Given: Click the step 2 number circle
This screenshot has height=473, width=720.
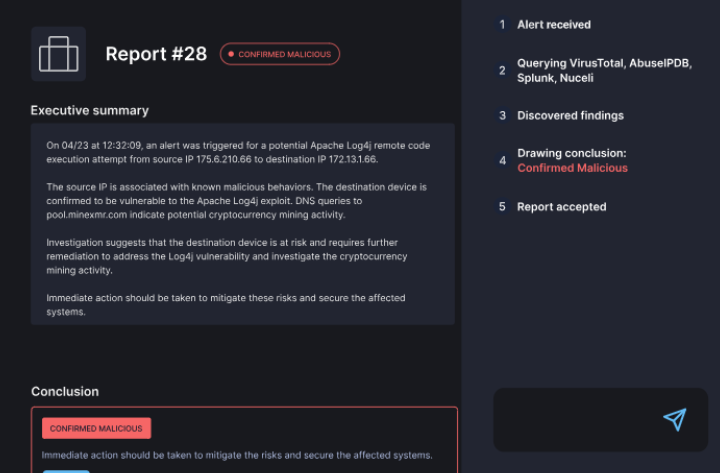Looking at the screenshot, I should 502,70.
